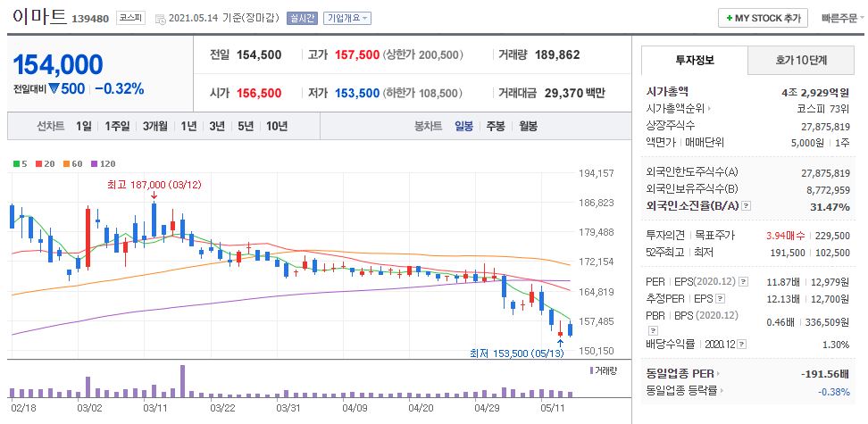The width and height of the screenshot is (868, 424).
Task: Click the 거래대금 value 29,370 백만
Action: coord(573,93)
